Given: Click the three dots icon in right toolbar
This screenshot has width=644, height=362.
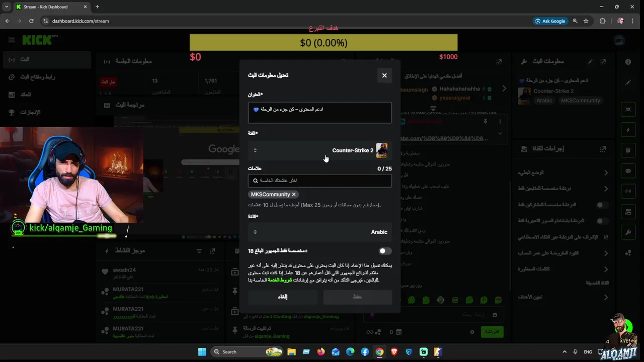Looking at the screenshot, I should (628, 253).
